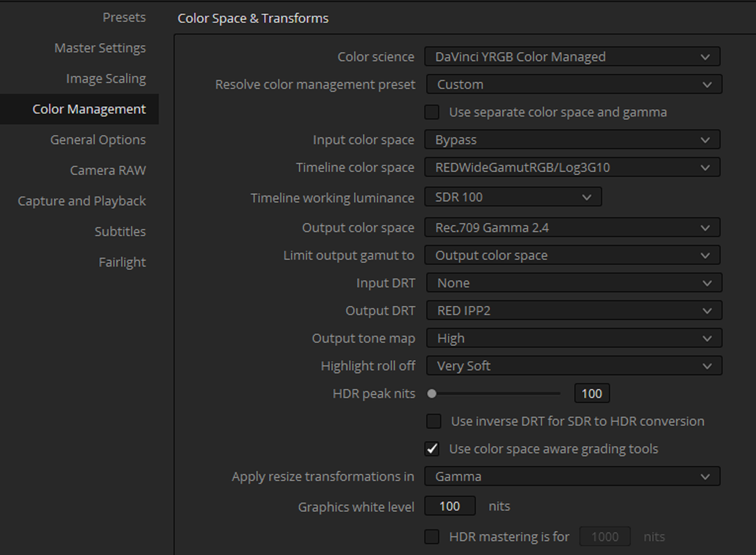Expand the Output color space dropdown
756x555 pixels.
coord(572,228)
